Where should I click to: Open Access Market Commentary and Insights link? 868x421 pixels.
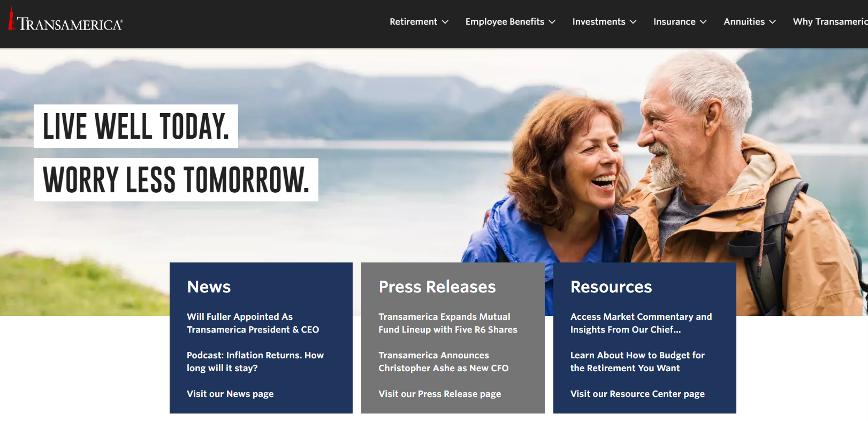pos(641,323)
